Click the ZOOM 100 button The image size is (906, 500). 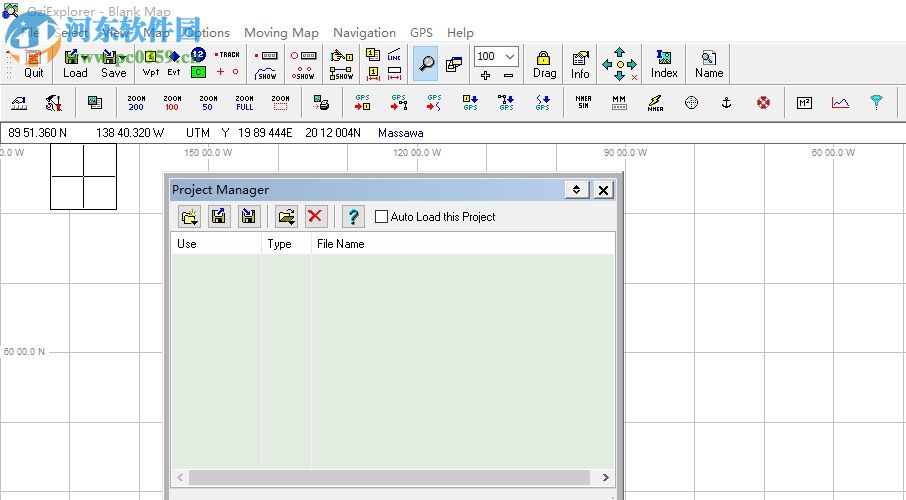(x=172, y=103)
